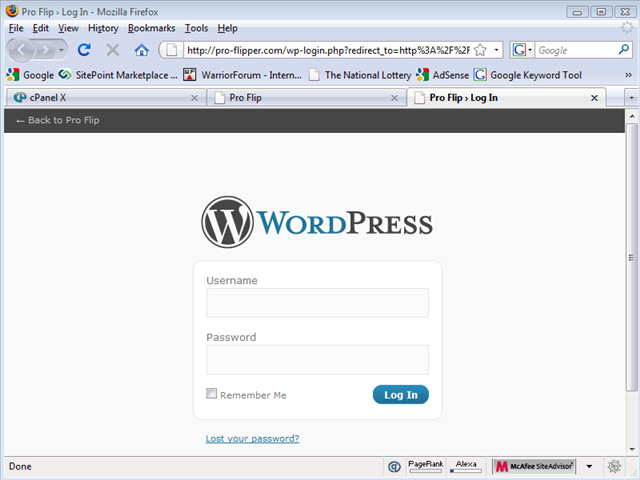
Task: Go to the Home page icon
Action: [141, 50]
